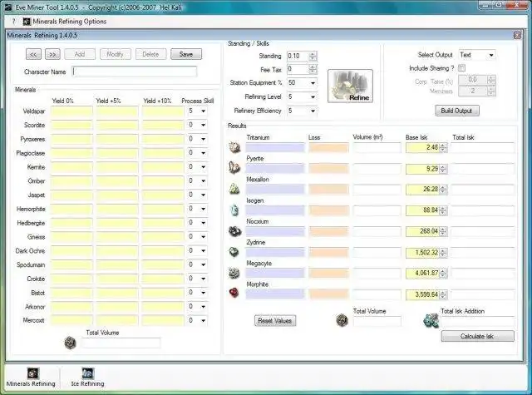Adjust the Standing value spinner
The height and width of the screenshot is (395, 532).
click(313, 56)
